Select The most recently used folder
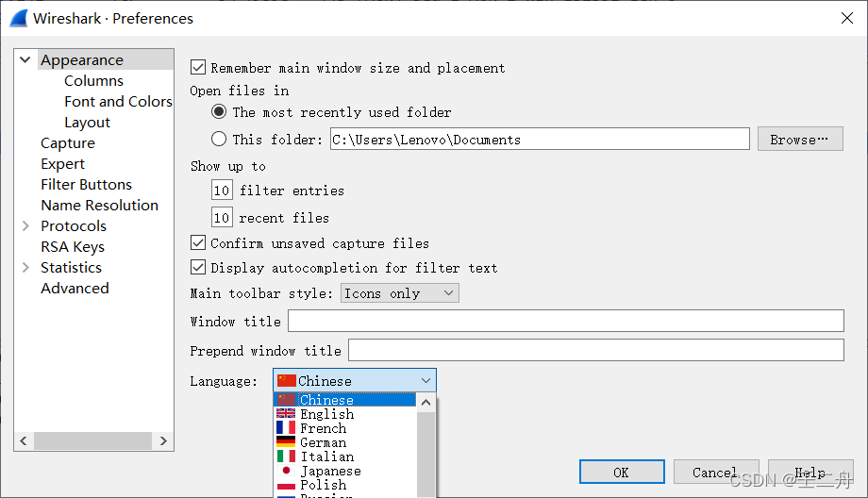The height and width of the screenshot is (498, 868). click(x=219, y=112)
